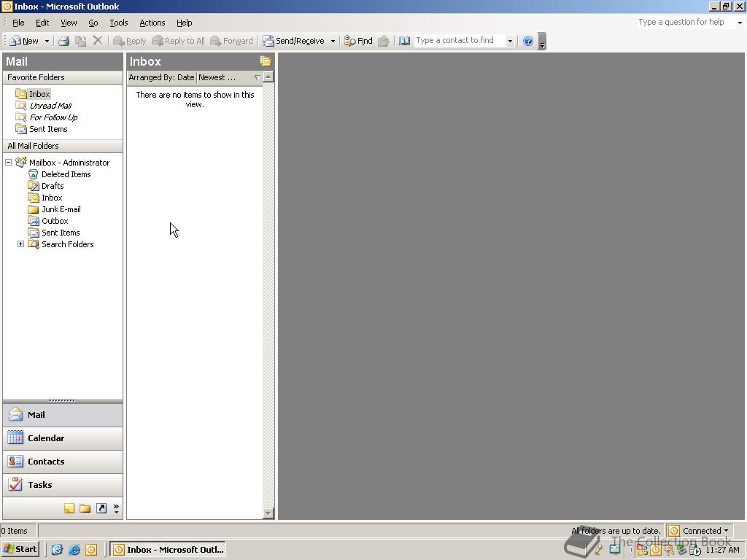Screen dimensions: 747x560
Task: Switch to Calendar in navigation pane
Action: coord(63,438)
